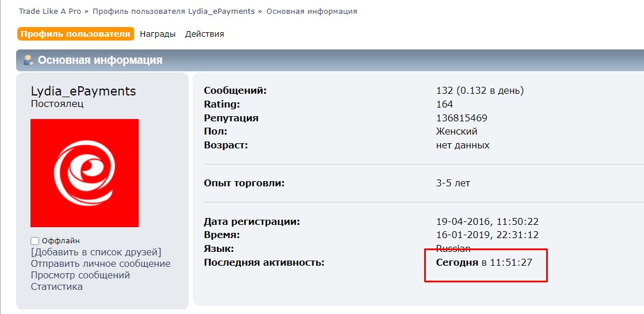The image size is (644, 314).
Task: Click the Время value 16-01-2019, 22:31:12
Action: click(487, 235)
